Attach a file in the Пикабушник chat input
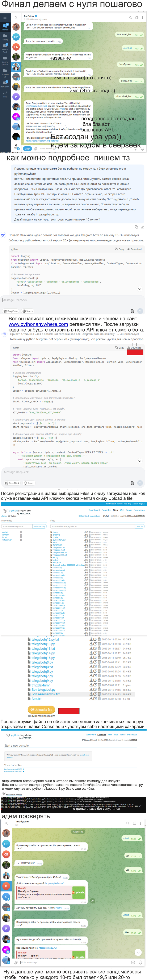Screen dimensions: 147x980 16,963
